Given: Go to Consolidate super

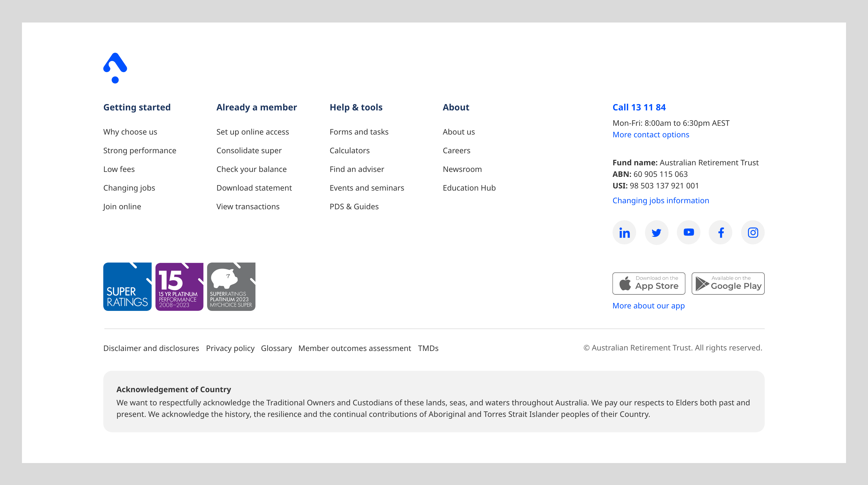Looking at the screenshot, I should pyautogui.click(x=249, y=150).
